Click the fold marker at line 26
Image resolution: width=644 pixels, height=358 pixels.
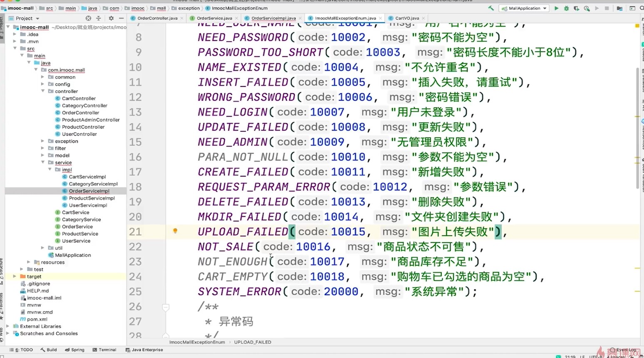point(166,307)
